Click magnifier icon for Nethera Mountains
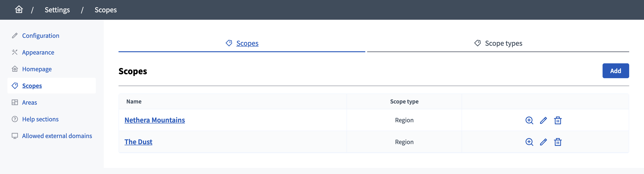644x174 pixels. (529, 120)
